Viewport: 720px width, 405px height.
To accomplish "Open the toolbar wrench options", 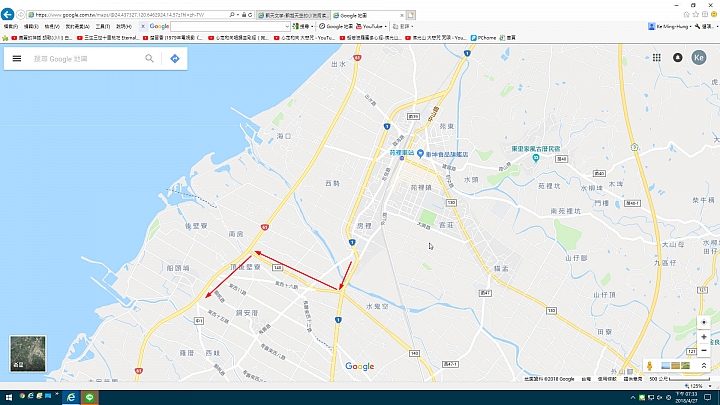I will tap(705, 27).
